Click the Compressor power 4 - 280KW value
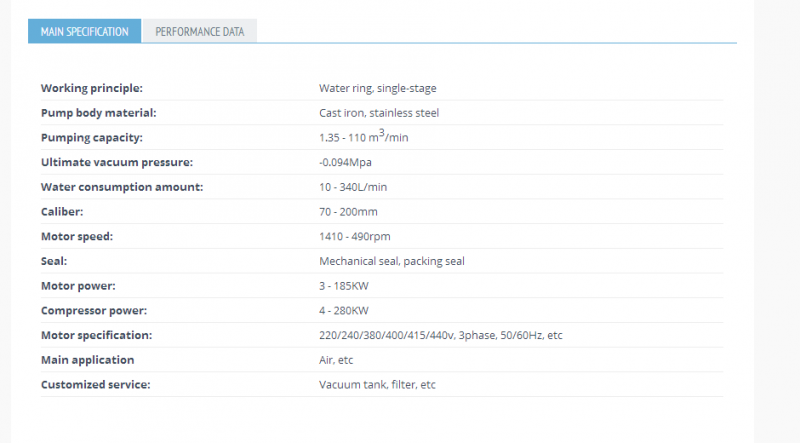 point(344,310)
